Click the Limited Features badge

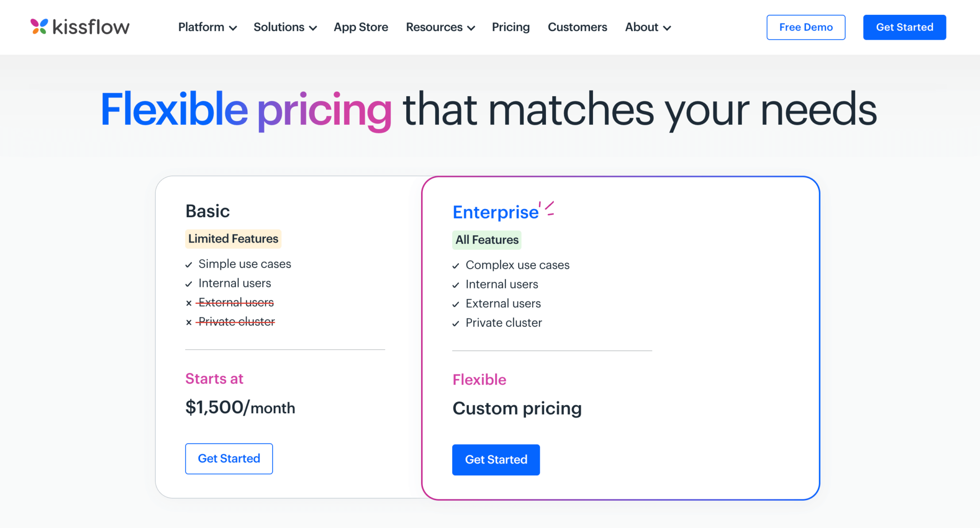(x=233, y=239)
